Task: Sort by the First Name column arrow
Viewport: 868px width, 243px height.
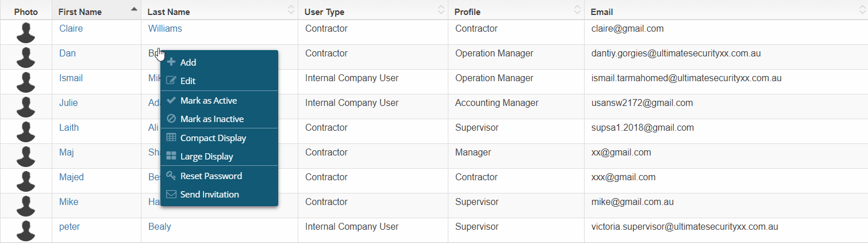Action: (134, 9)
